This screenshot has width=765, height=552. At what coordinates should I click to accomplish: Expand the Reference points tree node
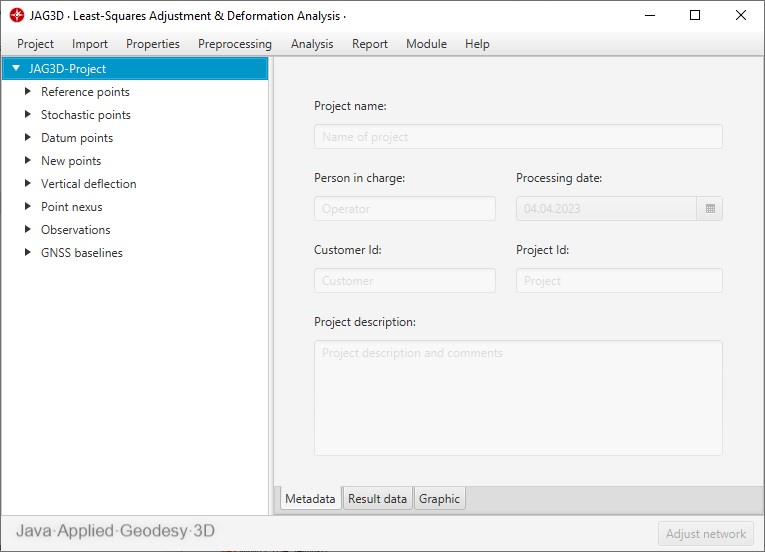click(28, 92)
